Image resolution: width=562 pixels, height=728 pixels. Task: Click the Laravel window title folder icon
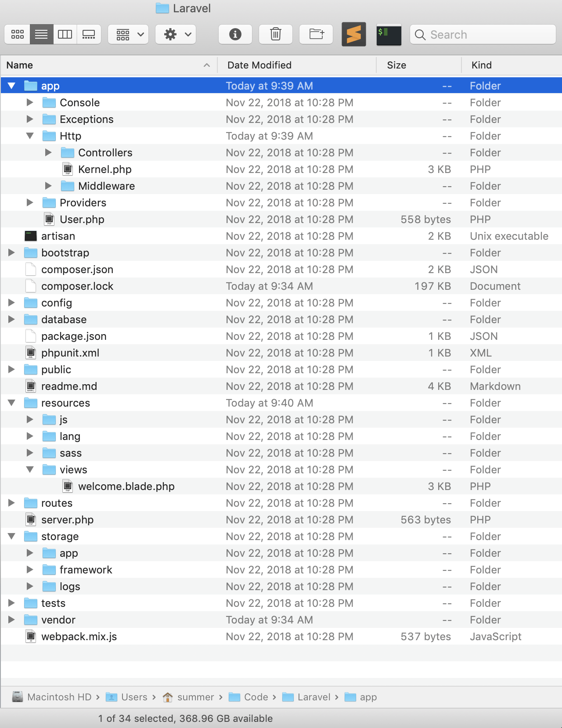click(x=162, y=8)
